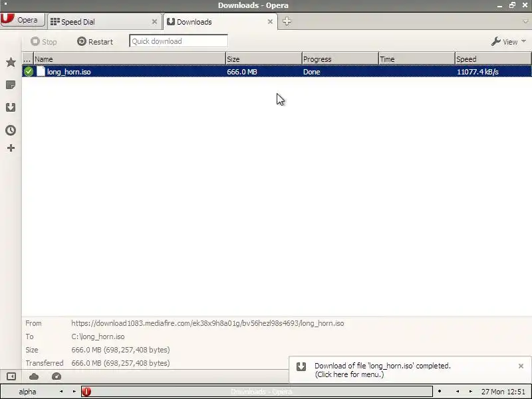Click the 27 Mon 12:51 clock

[503, 392]
